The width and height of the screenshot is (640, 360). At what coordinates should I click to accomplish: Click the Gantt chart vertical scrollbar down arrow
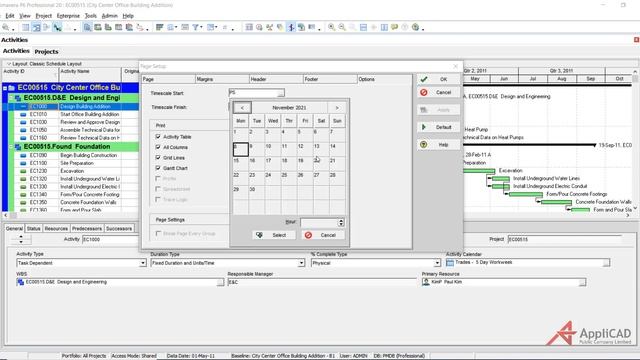coord(636,209)
